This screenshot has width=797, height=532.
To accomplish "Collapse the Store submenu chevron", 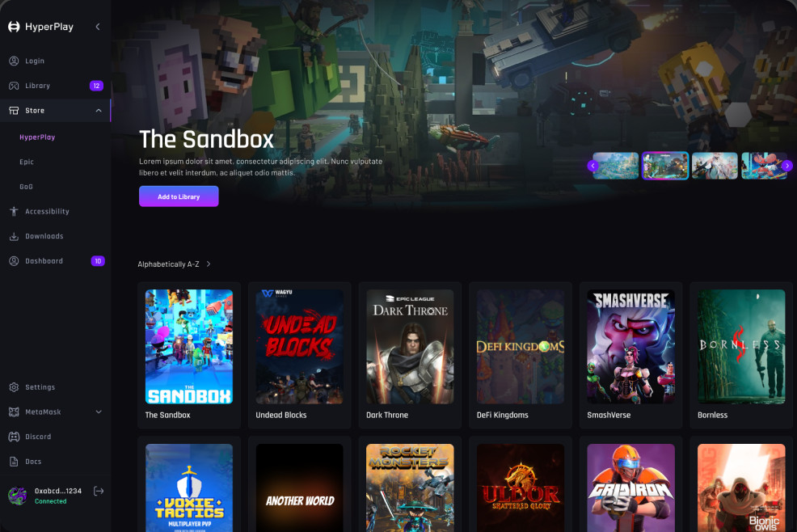I will [x=99, y=111].
